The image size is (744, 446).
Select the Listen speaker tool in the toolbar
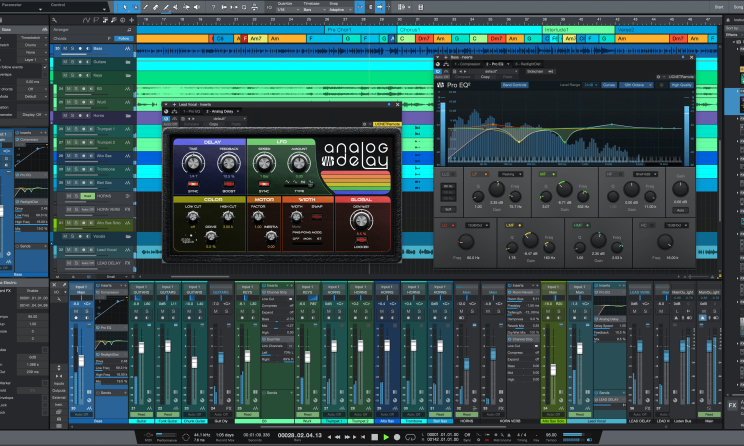[196, 7]
